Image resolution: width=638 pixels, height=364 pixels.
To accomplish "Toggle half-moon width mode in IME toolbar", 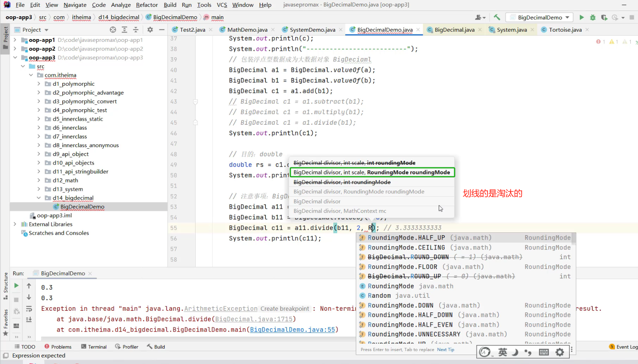I will point(515,352).
